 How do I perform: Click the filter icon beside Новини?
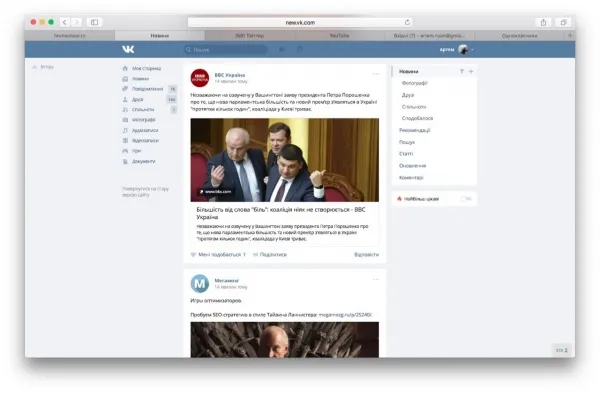click(x=462, y=72)
